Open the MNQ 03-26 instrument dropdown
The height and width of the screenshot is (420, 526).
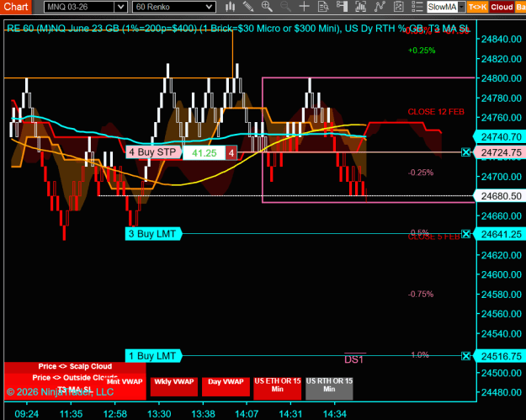pyautogui.click(x=120, y=7)
